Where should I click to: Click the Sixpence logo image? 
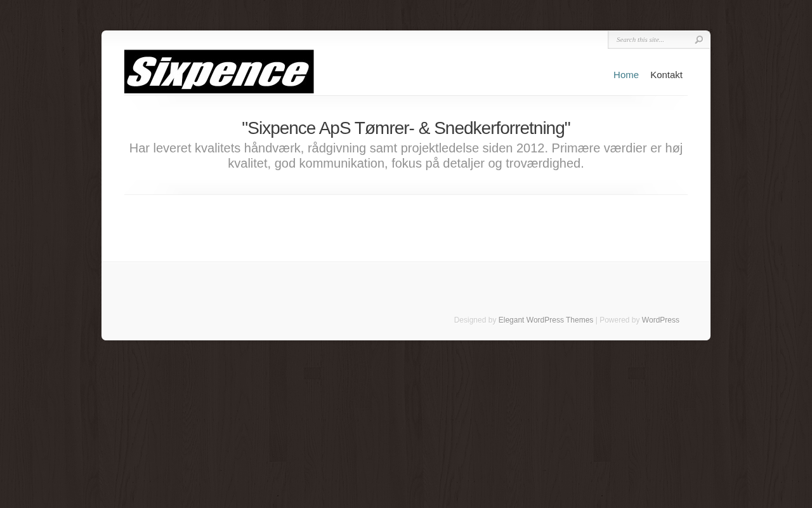219,72
